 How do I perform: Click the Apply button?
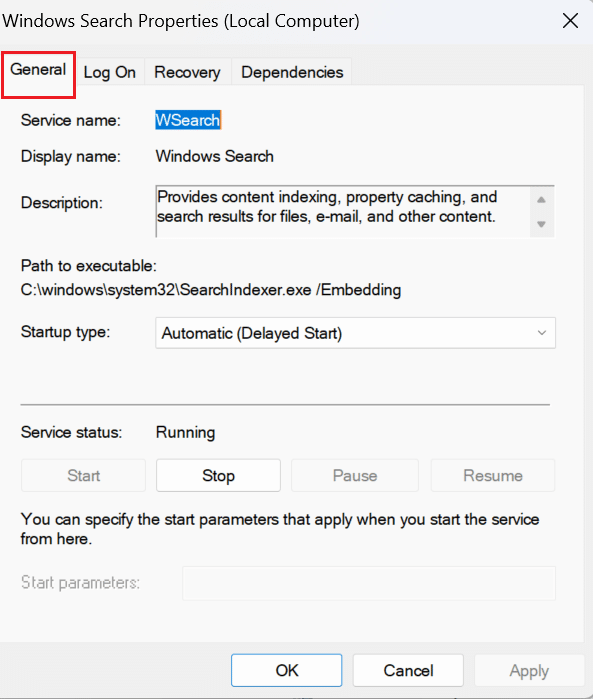529,670
